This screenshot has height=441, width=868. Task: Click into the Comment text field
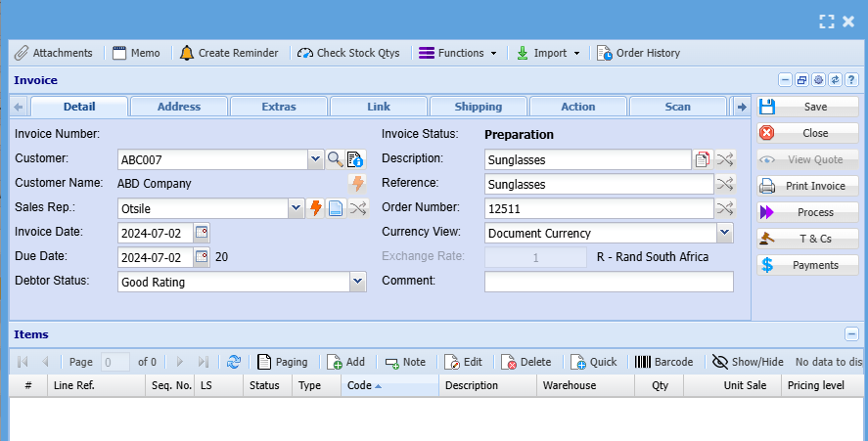(x=608, y=282)
